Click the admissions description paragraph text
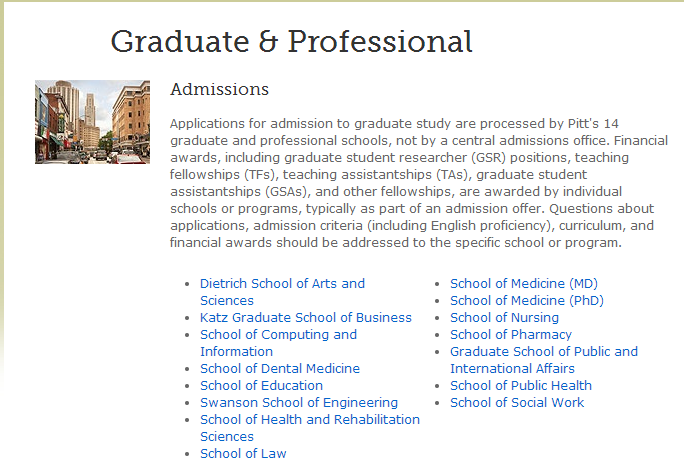Screen dimensions: 684x471 click(419, 183)
